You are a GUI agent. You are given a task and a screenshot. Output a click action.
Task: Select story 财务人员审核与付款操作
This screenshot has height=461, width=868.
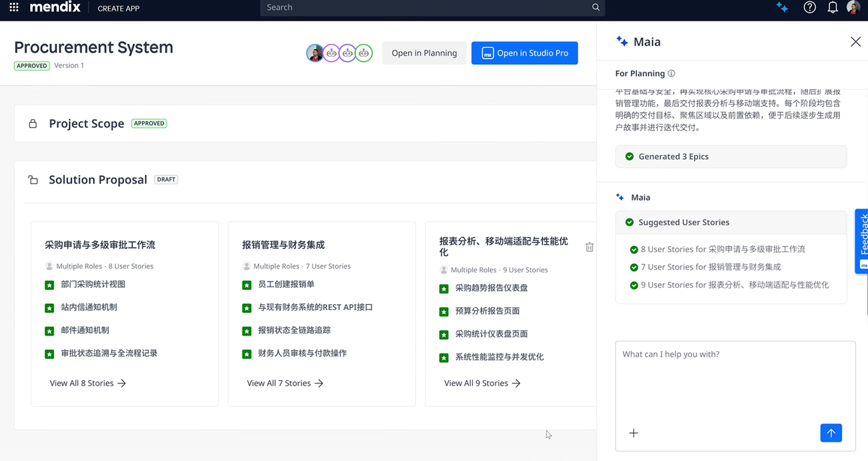pyautogui.click(x=302, y=353)
